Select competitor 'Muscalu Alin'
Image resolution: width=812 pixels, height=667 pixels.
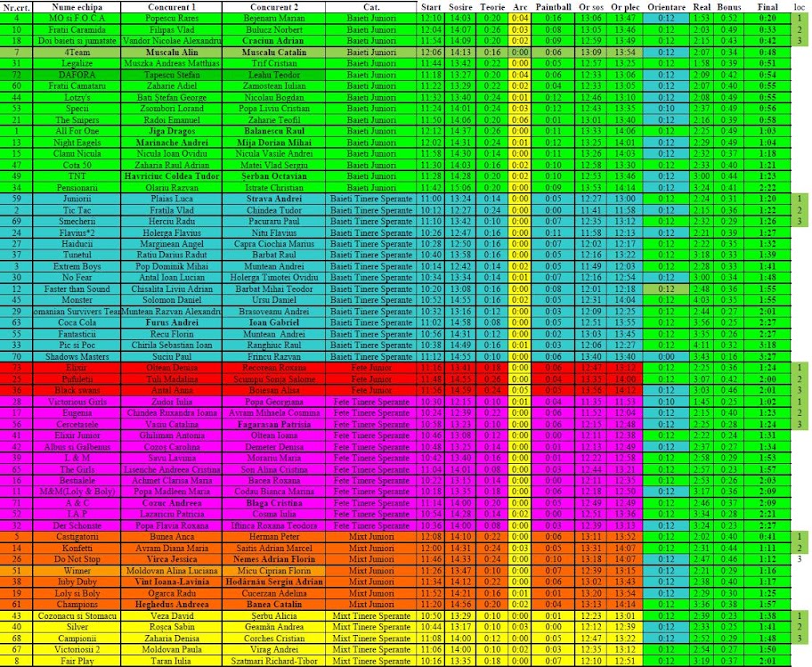(172, 53)
